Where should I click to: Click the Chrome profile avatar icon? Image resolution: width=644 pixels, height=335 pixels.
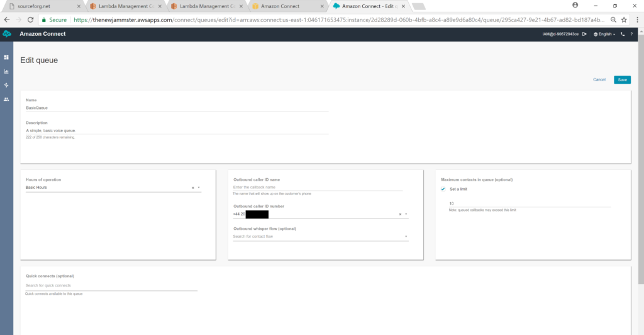(575, 5)
